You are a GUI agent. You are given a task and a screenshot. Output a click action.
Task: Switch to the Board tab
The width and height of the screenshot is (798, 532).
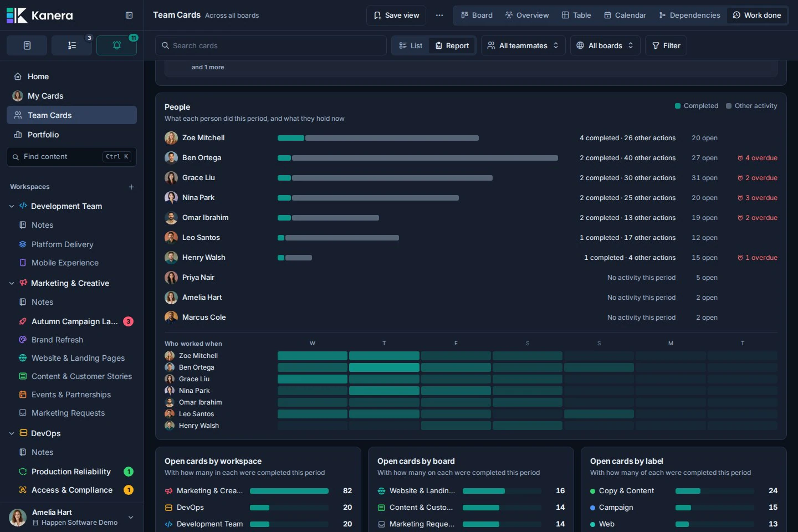pos(477,16)
